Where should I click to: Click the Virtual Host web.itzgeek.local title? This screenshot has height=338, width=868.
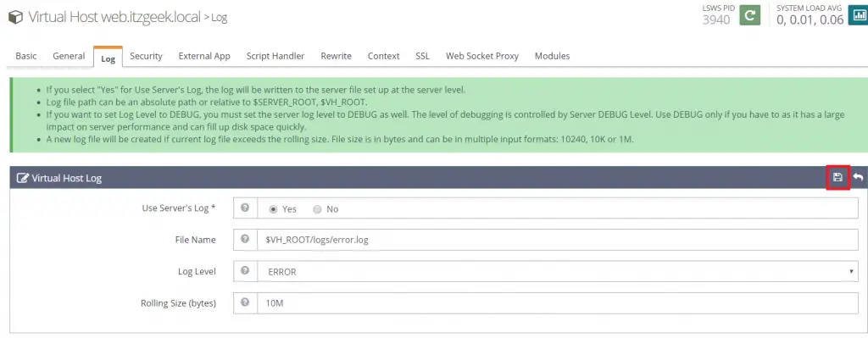coord(114,17)
